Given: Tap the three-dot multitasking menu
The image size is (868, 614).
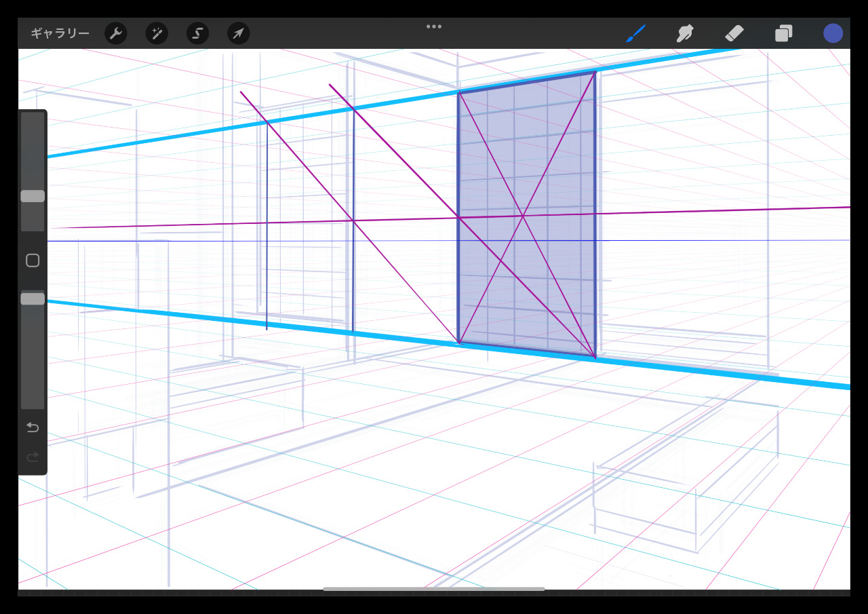Looking at the screenshot, I should (434, 26).
